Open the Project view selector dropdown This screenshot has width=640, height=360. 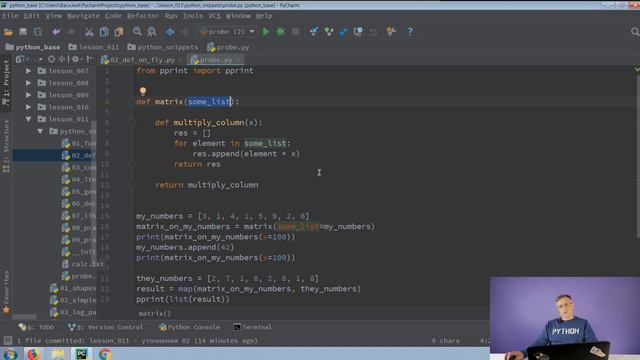[29, 59]
